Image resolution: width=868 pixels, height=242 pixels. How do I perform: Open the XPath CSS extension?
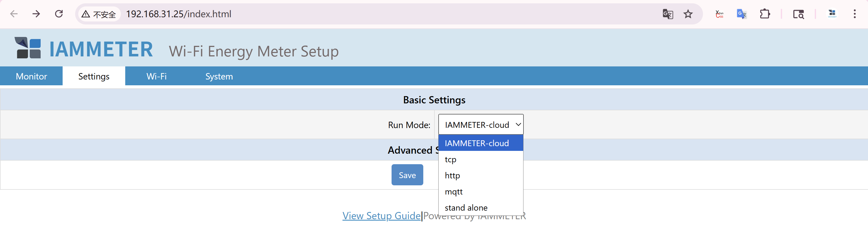tap(719, 14)
